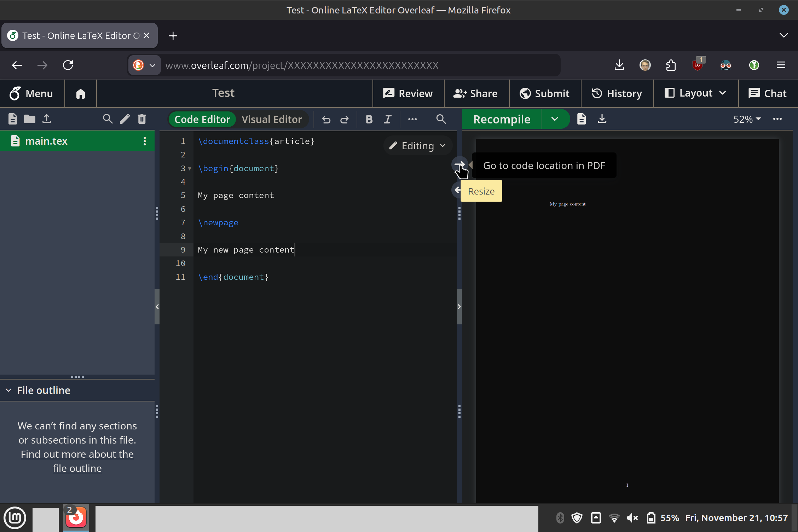Switch to Visual Editor mode
This screenshot has height=532, width=798.
[272, 120]
